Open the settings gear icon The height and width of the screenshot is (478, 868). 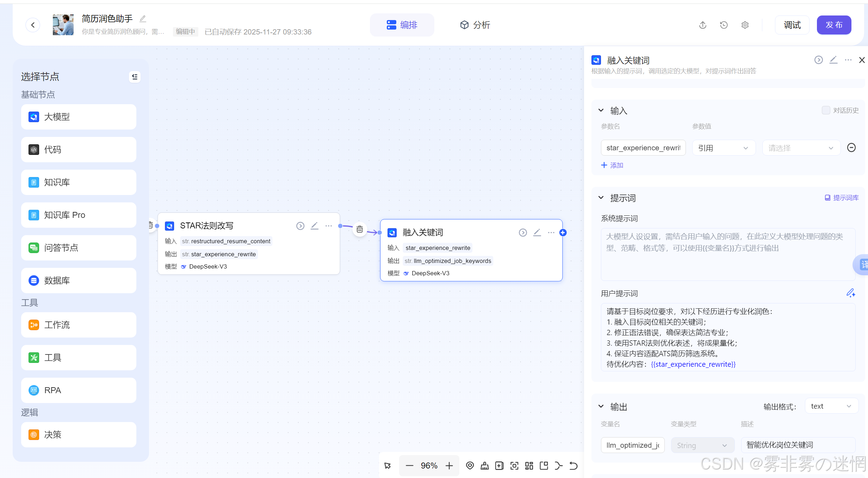[x=745, y=25]
